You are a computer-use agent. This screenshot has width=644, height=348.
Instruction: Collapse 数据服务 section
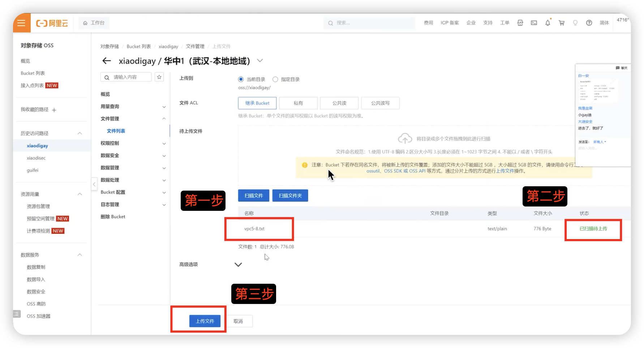80,255
